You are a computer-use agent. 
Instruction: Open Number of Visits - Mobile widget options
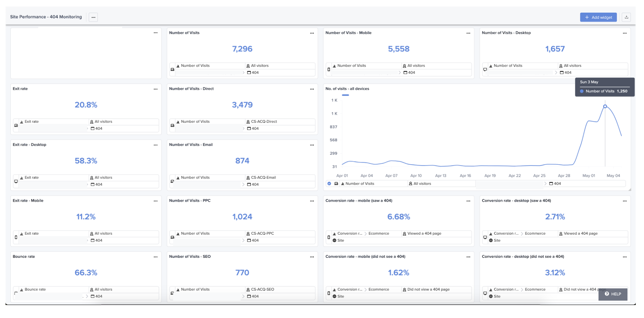coord(468,33)
